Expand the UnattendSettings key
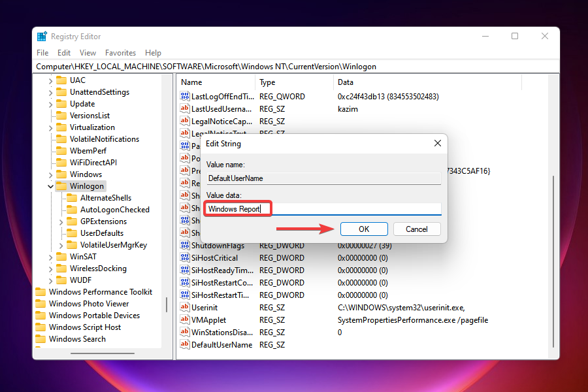This screenshot has width=588, height=392. tap(50, 92)
